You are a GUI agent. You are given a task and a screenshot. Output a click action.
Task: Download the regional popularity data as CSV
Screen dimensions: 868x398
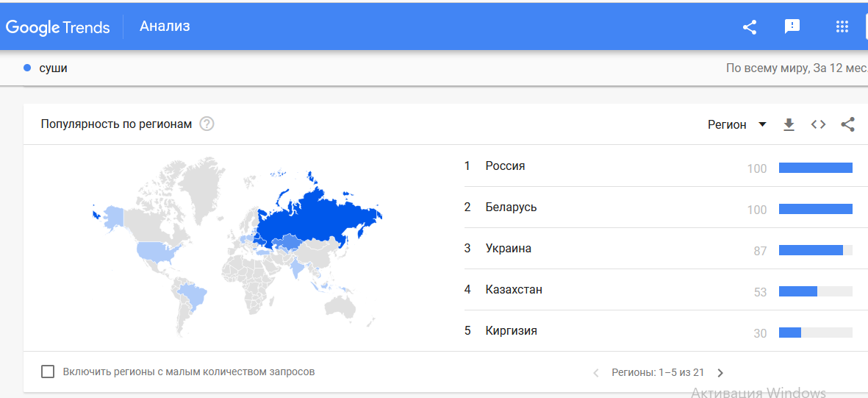pos(789,125)
